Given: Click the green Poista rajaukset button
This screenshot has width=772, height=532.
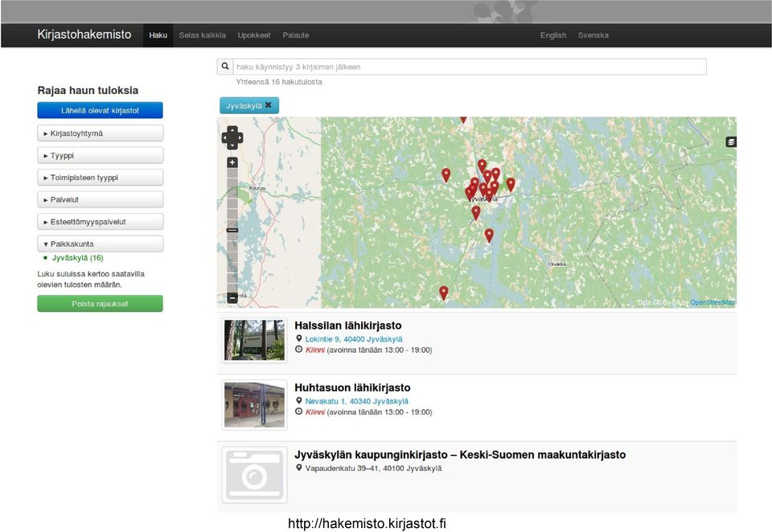Looking at the screenshot, I should click(100, 304).
